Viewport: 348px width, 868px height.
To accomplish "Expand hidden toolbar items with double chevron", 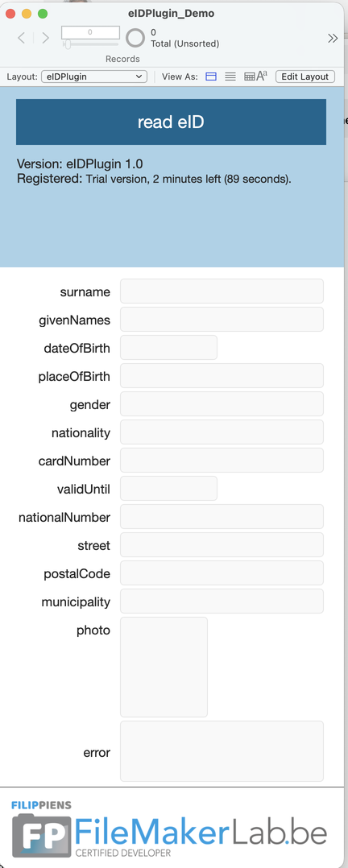I will click(x=333, y=38).
